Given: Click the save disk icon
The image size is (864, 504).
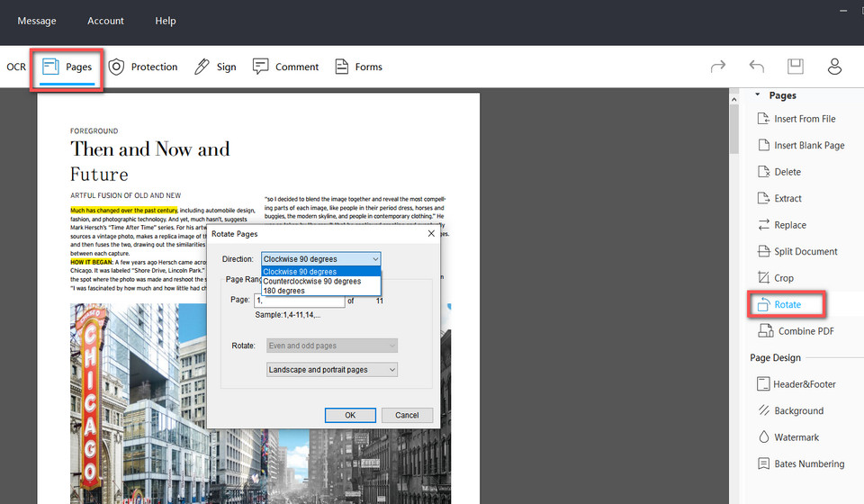Looking at the screenshot, I should pyautogui.click(x=795, y=66).
